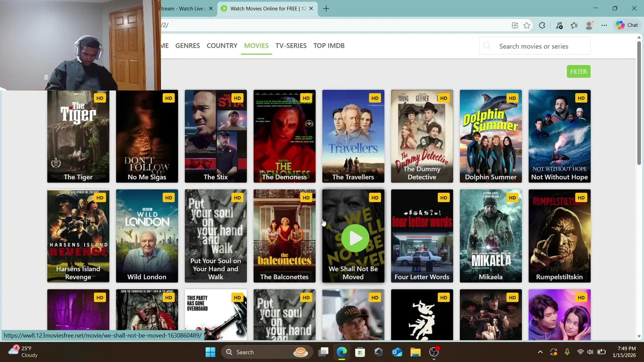The image size is (644, 362).
Task: Open the Copilot Chat button
Action: [x=627, y=25]
